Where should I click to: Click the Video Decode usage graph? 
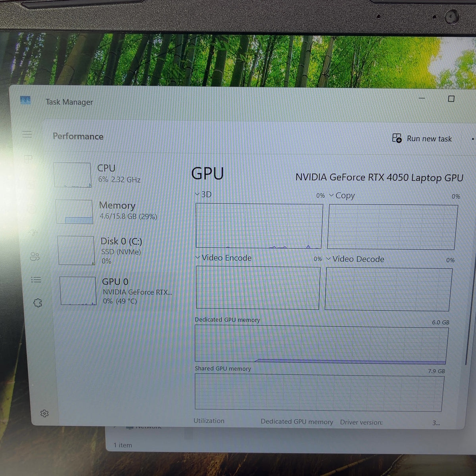coord(388,289)
